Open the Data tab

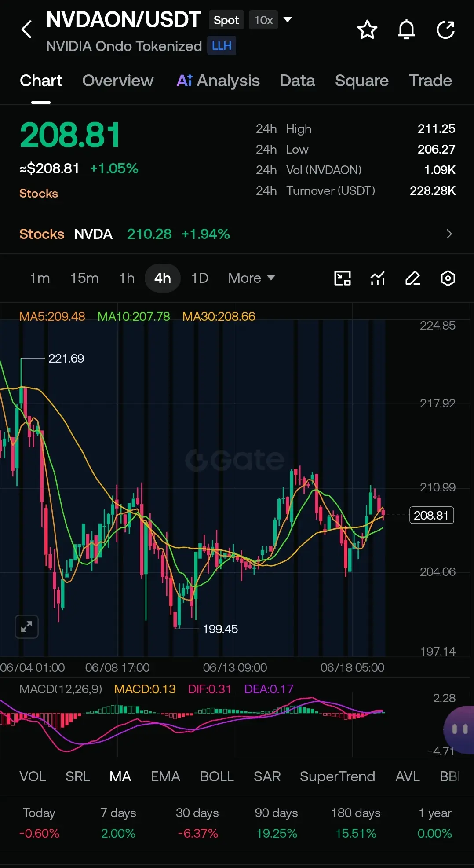coord(297,81)
